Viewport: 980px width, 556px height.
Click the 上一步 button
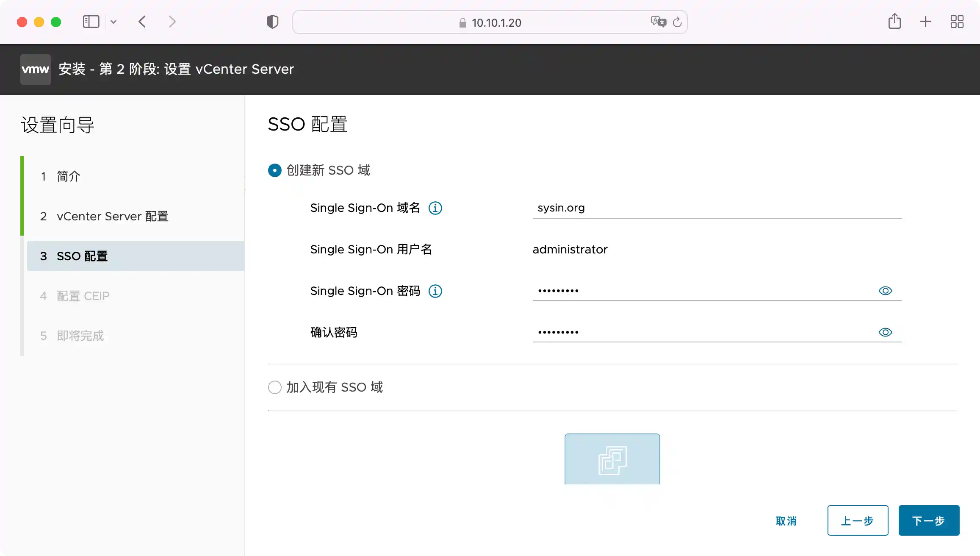coord(857,520)
